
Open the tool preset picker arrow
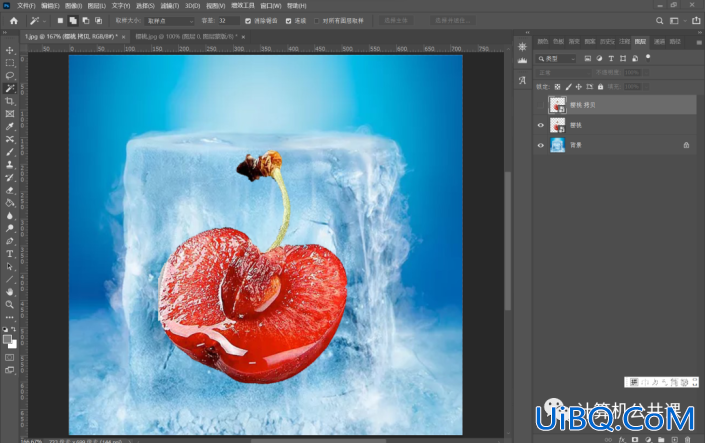click(x=44, y=21)
